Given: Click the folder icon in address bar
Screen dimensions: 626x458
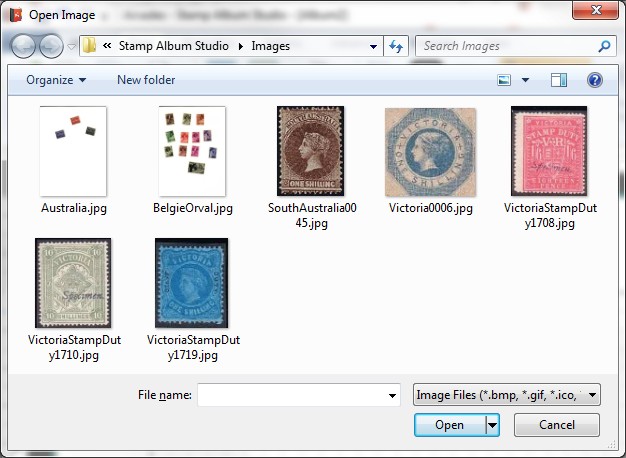Looking at the screenshot, I should click(x=89, y=46).
